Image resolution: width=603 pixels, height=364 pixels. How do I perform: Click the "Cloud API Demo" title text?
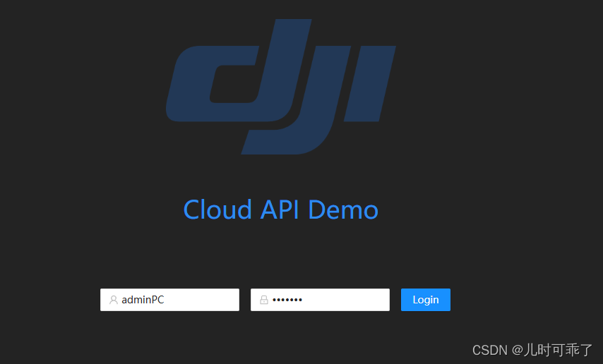tap(281, 210)
